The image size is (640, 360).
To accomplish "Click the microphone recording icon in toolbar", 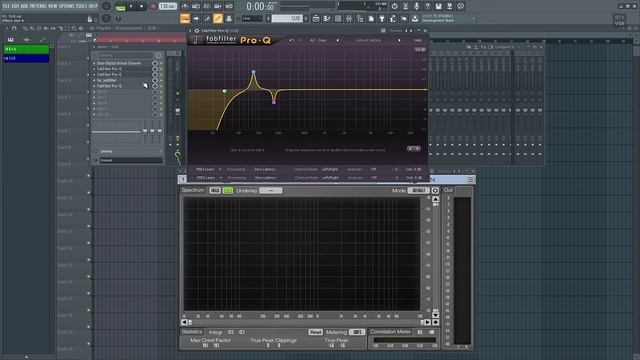I will pyautogui.click(x=416, y=7).
